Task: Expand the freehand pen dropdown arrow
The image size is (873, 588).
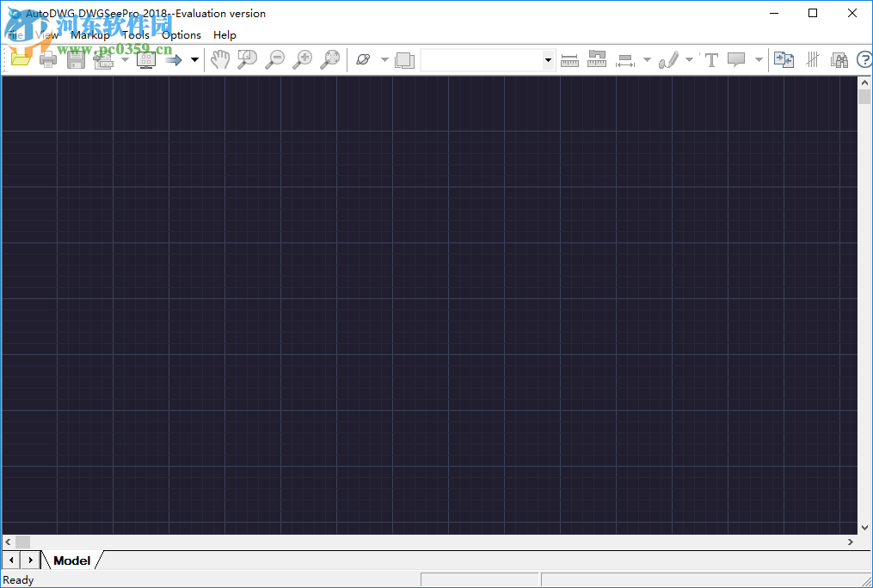Action: 688,60
